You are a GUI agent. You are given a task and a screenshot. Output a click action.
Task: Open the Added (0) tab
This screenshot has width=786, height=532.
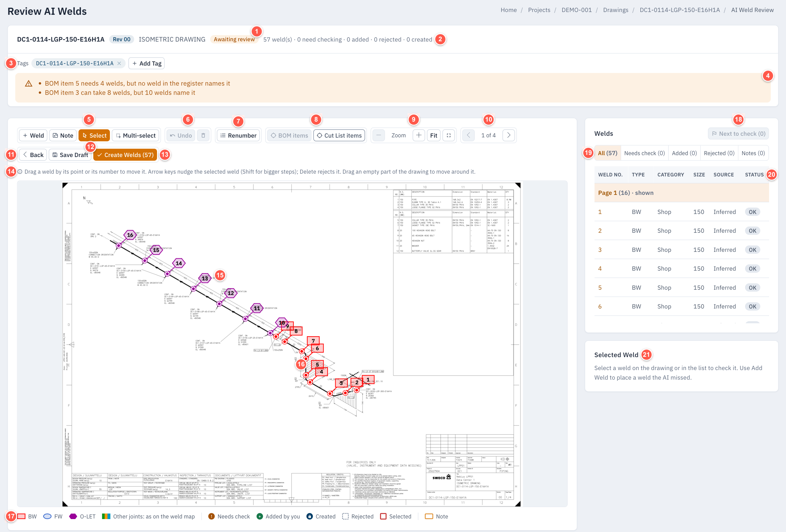[684, 153]
